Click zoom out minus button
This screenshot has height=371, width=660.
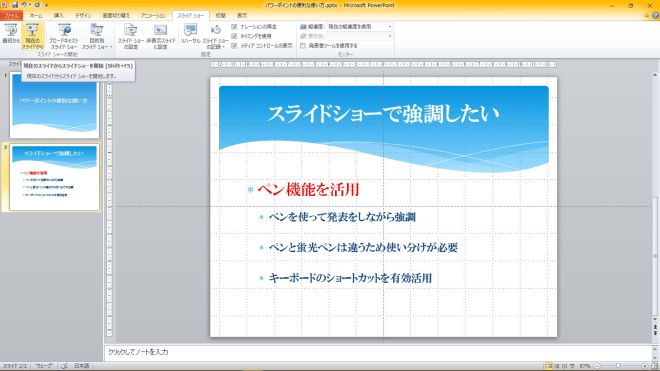597,366
